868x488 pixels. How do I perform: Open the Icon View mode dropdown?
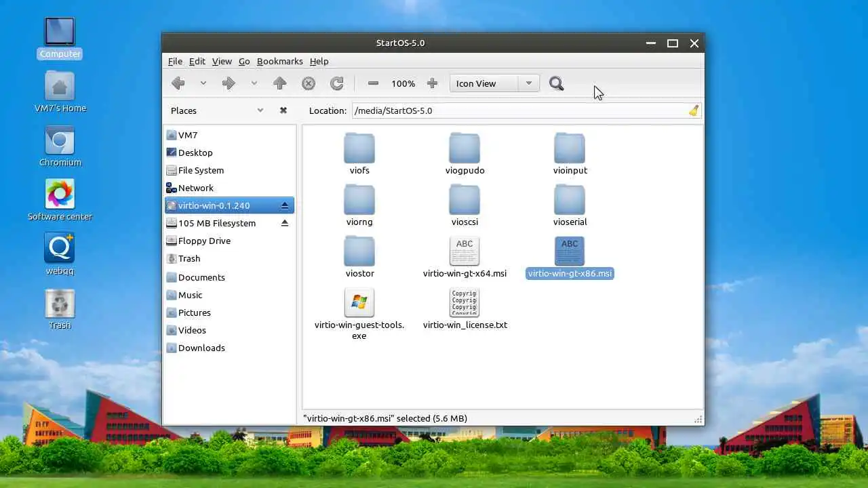[494, 83]
